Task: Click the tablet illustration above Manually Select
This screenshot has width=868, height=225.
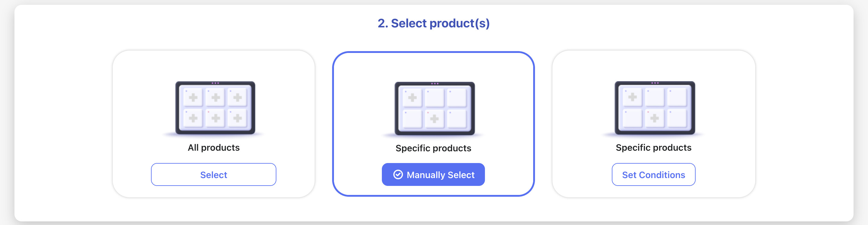Action: [434, 108]
